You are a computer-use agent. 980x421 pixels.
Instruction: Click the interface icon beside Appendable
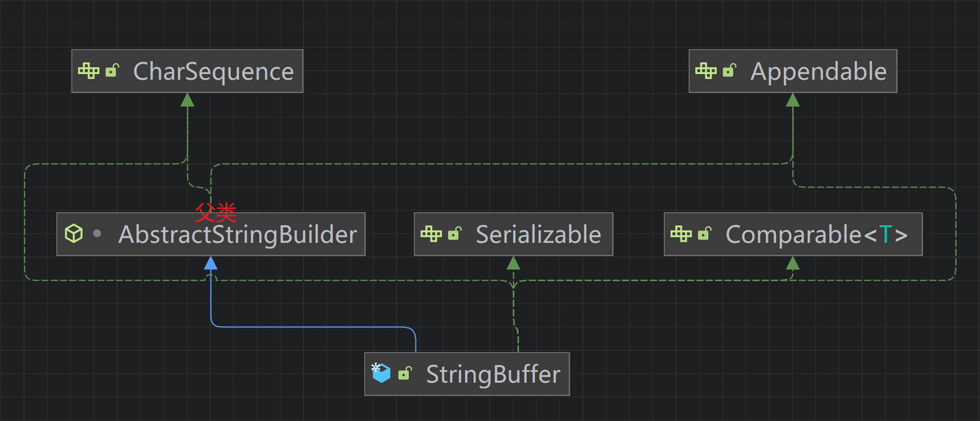point(706,70)
